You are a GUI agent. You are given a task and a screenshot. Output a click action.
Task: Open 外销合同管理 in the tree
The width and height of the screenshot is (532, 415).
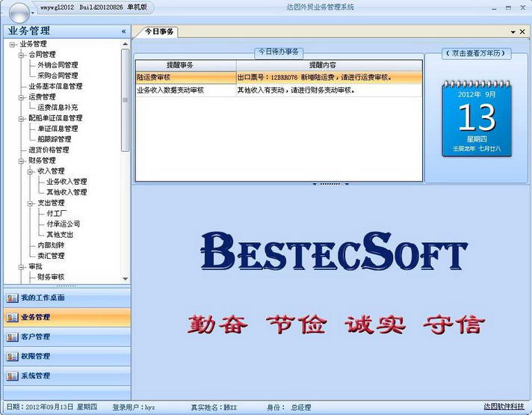coord(58,65)
